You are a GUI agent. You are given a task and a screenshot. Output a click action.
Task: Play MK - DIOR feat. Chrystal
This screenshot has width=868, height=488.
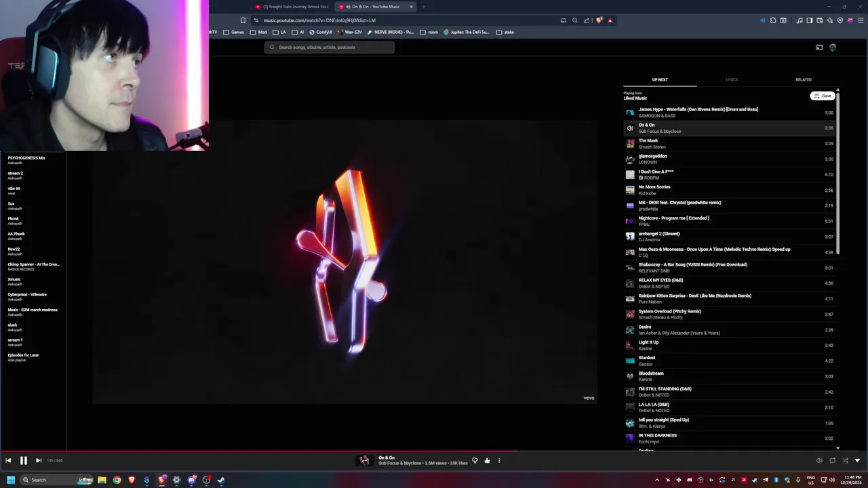click(729, 205)
